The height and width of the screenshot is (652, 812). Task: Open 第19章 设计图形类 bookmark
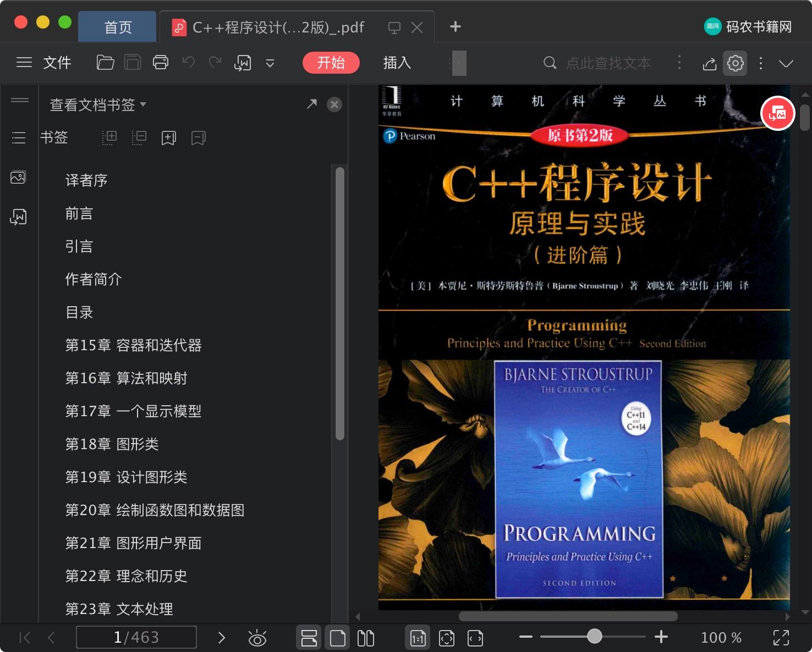point(127,477)
